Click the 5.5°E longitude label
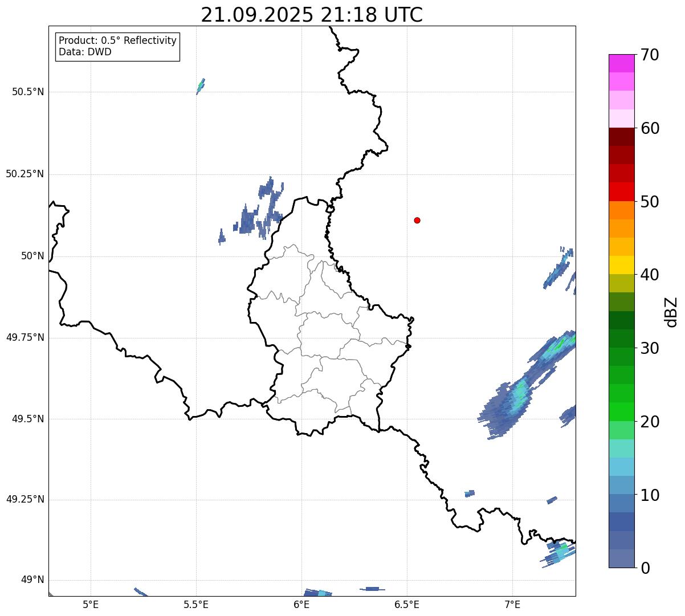The image size is (685, 616). point(196,605)
